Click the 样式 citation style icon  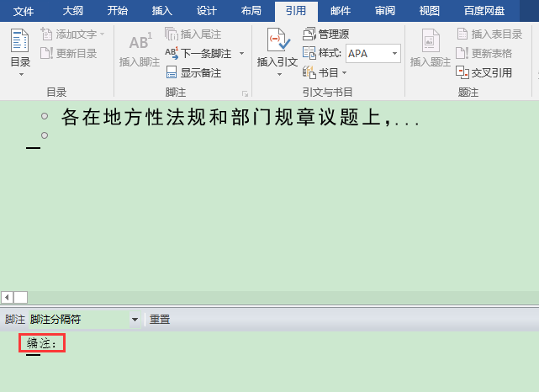[x=309, y=53]
